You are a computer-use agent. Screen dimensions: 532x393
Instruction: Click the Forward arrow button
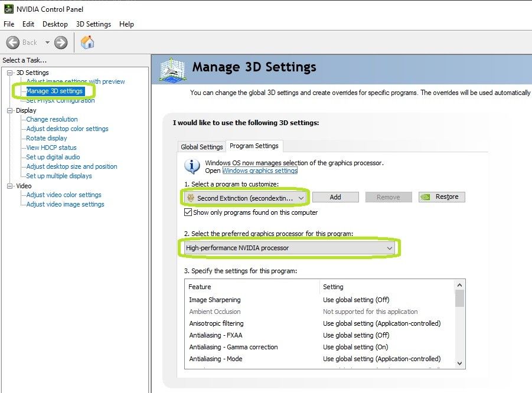tap(61, 42)
